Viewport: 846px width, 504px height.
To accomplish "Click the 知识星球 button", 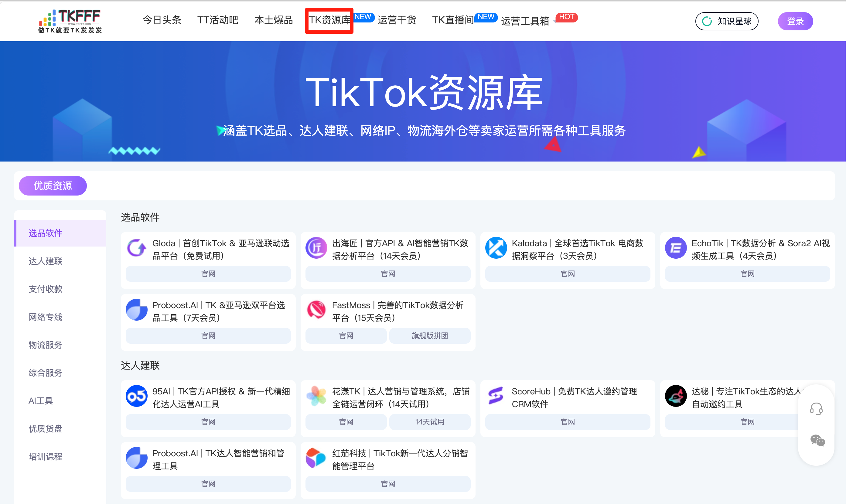I will click(x=726, y=21).
